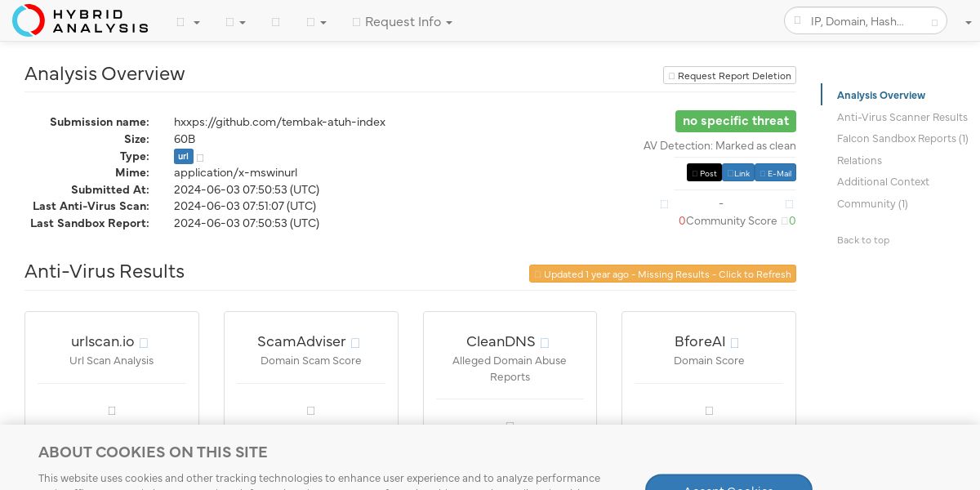
Task: Open the external link icon beside urlscan.io
Action: (144, 343)
